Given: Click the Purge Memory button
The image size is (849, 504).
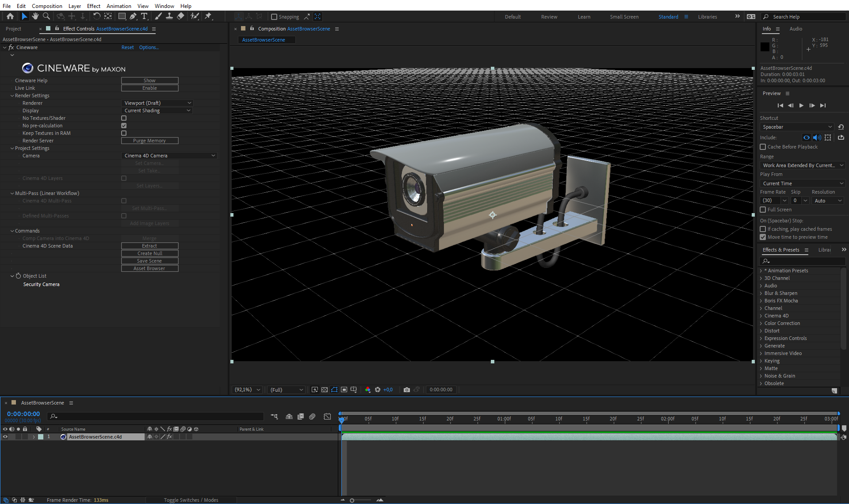Looking at the screenshot, I should [x=149, y=141].
